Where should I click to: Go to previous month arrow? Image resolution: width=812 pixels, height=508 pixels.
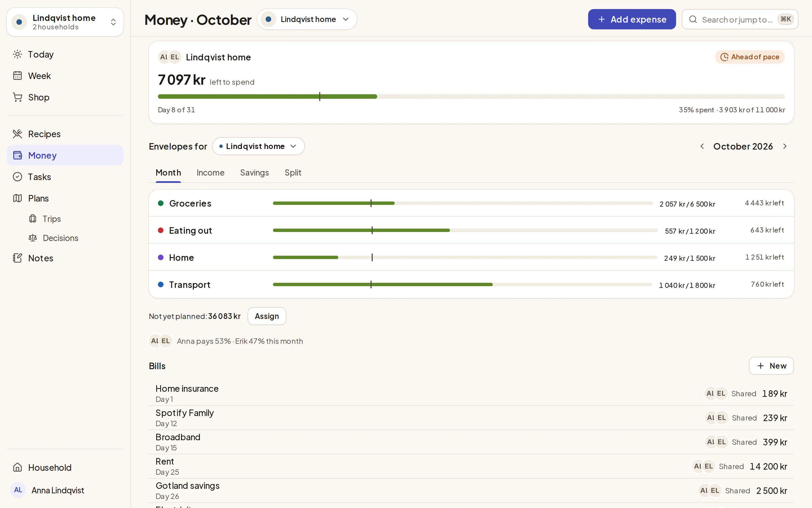pos(702,146)
